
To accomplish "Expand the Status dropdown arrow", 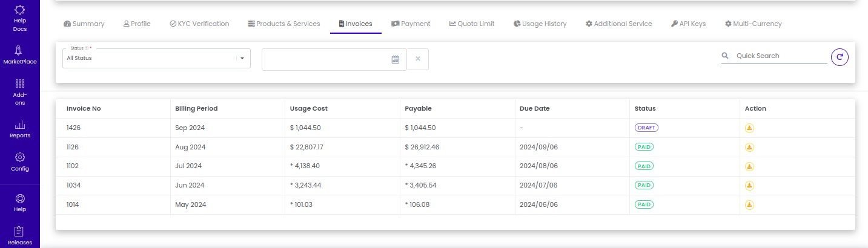I will (x=242, y=58).
